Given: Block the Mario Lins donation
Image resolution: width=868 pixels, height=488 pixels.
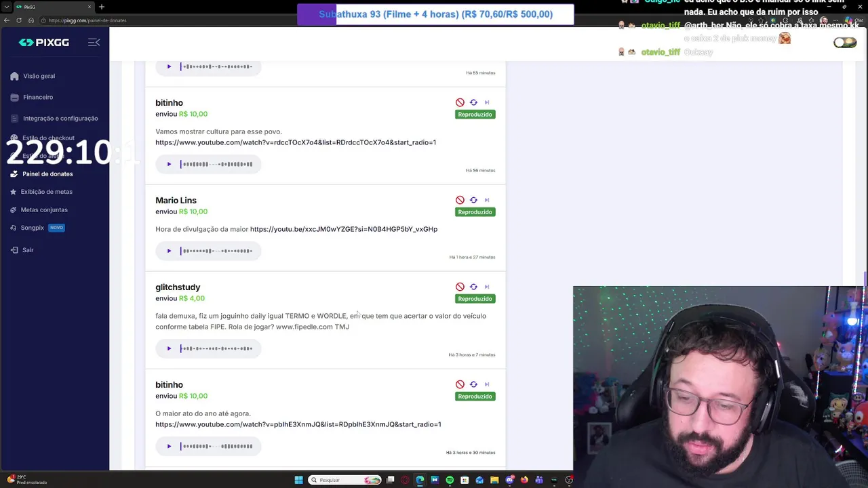Looking at the screenshot, I should (x=460, y=200).
